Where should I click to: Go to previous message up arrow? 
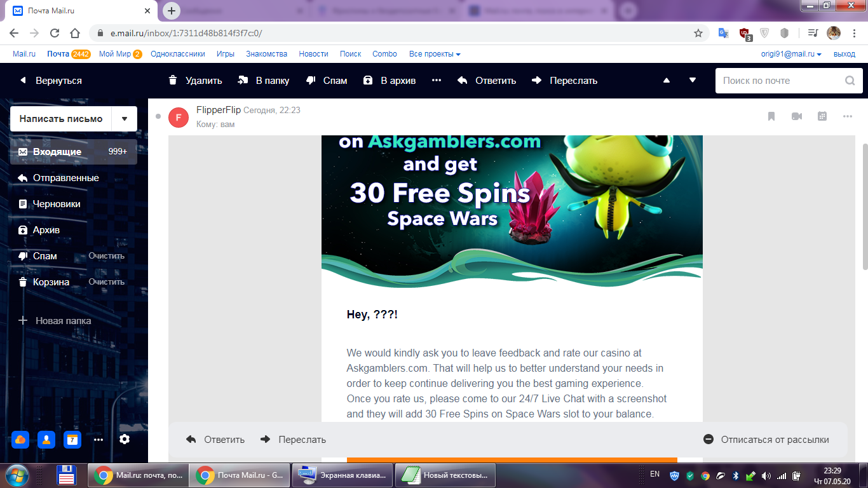667,81
